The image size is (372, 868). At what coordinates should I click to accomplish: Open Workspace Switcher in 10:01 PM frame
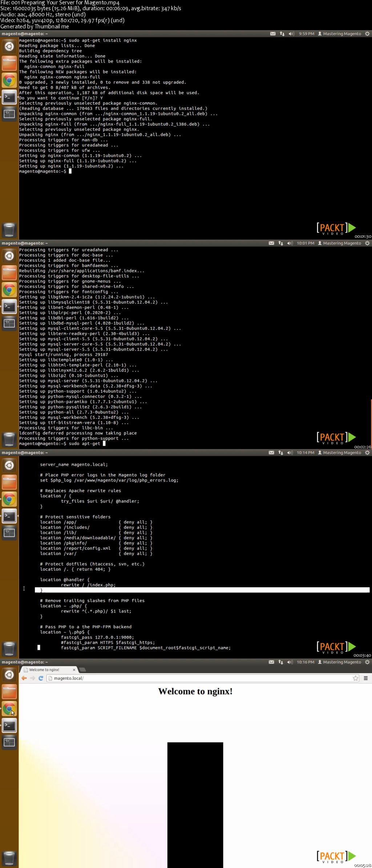[x=9, y=323]
